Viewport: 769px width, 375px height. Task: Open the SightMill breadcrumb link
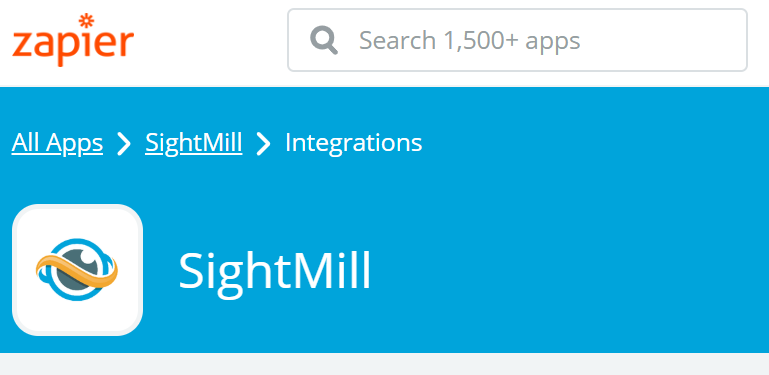pos(194,143)
